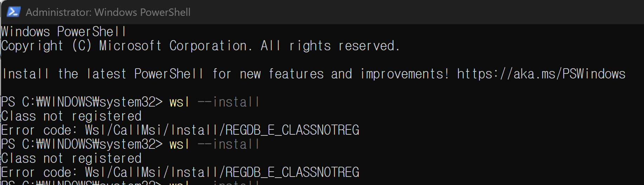Click the All rights reserved text
The image size is (644, 185).
(330, 46)
